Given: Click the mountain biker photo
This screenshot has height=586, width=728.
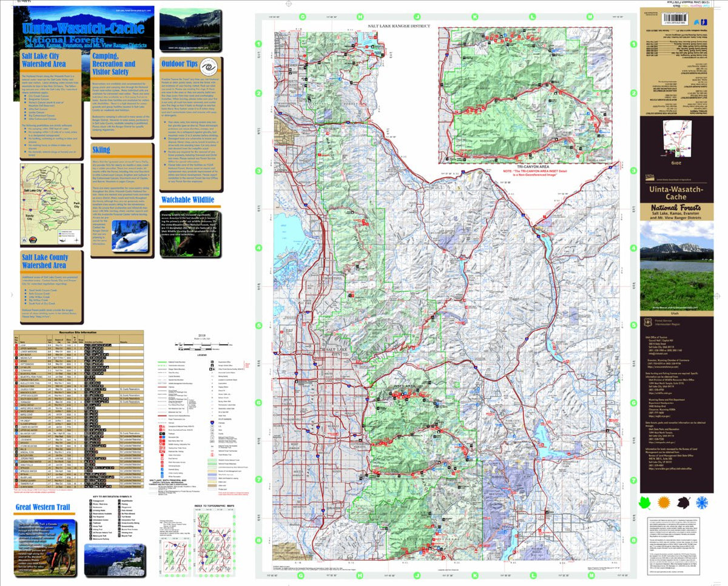Looking at the screenshot, I should tap(45, 547).
